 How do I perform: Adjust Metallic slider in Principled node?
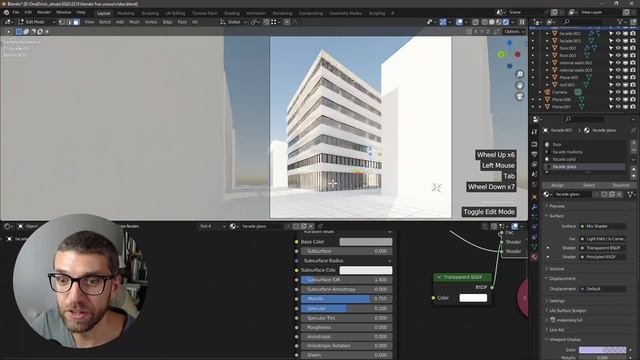point(347,299)
